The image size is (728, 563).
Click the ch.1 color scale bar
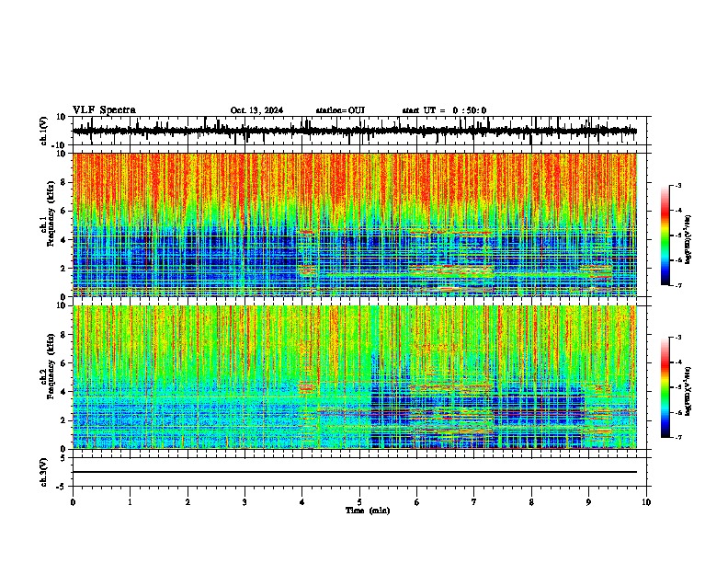coord(665,236)
